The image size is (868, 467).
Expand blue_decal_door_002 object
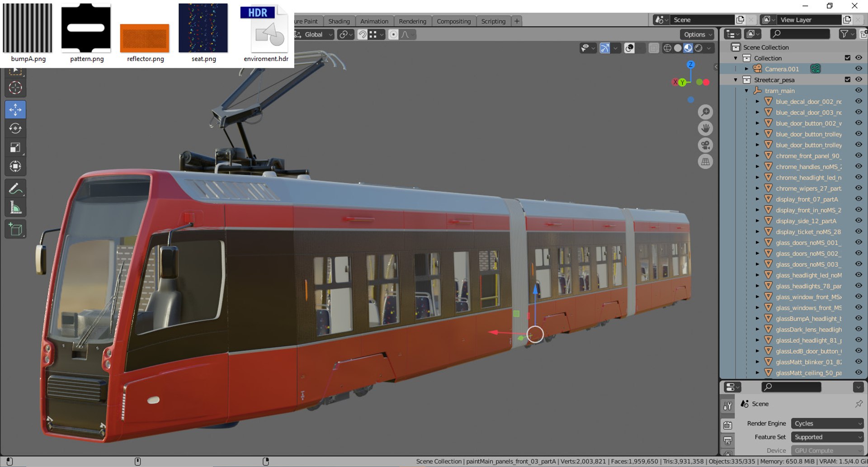(757, 102)
